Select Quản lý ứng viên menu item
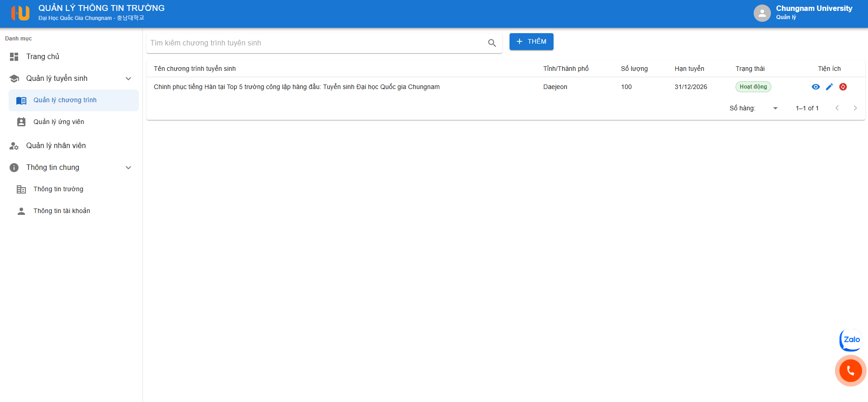 pyautogui.click(x=59, y=122)
